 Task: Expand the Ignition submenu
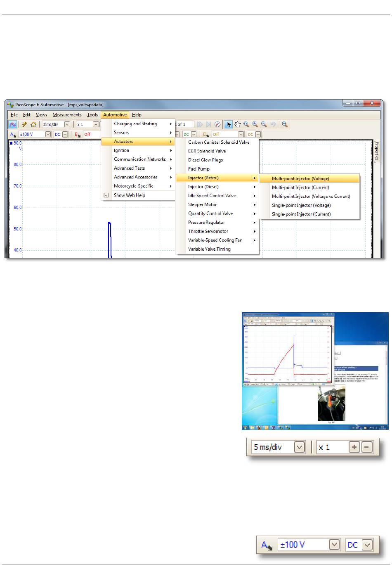coord(138,150)
